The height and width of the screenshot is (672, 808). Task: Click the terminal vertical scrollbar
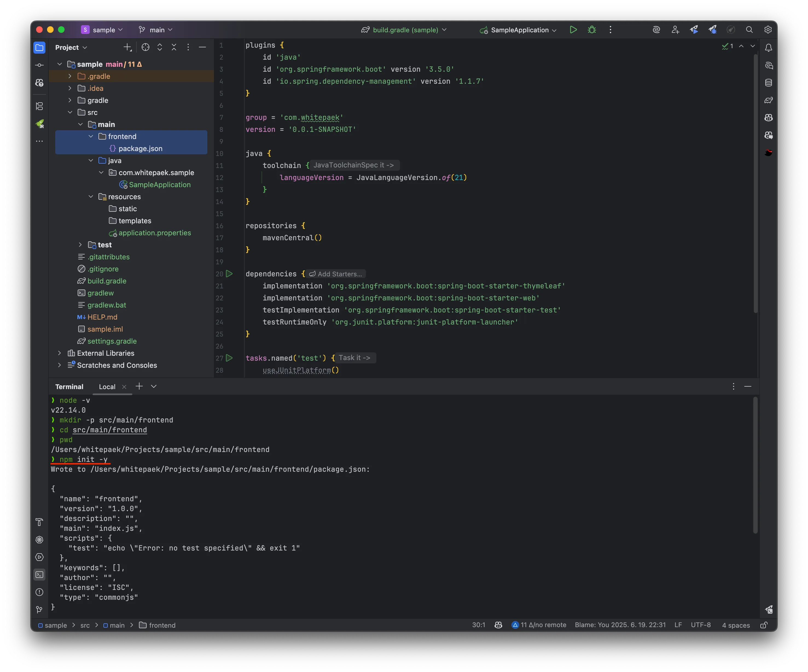coord(755,465)
